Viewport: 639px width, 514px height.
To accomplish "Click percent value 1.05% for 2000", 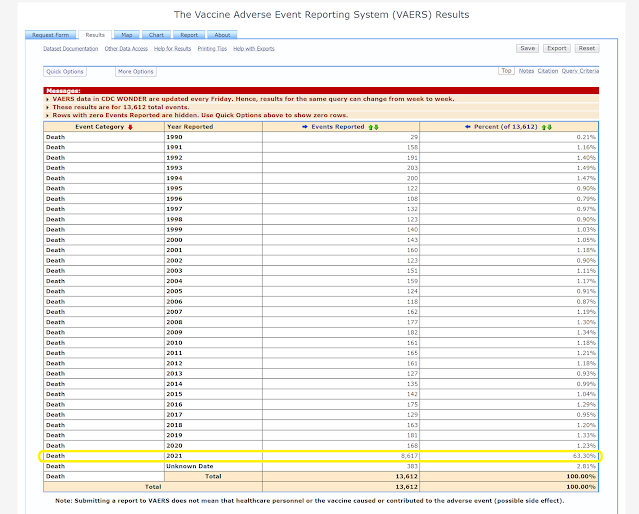I will (x=586, y=240).
